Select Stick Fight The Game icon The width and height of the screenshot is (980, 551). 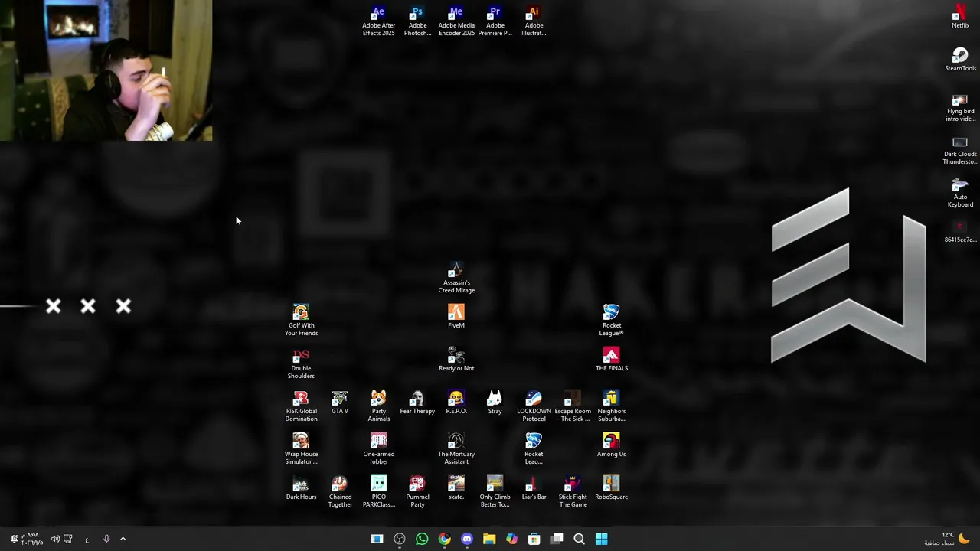click(x=573, y=493)
